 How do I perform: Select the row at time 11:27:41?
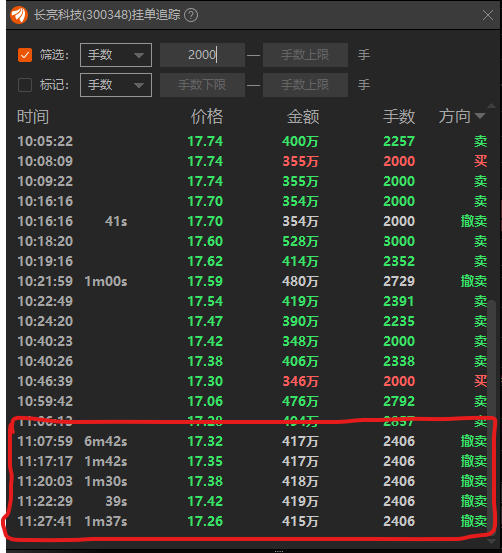coord(252,521)
